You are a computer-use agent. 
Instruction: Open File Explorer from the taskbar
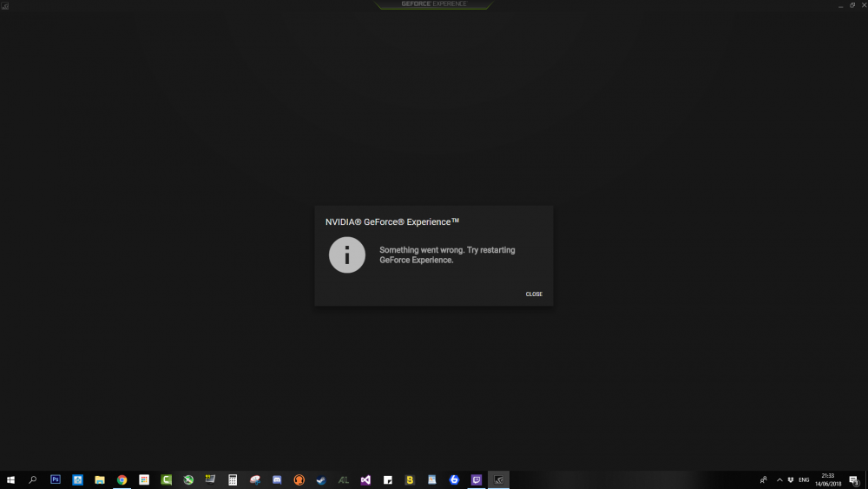100,479
